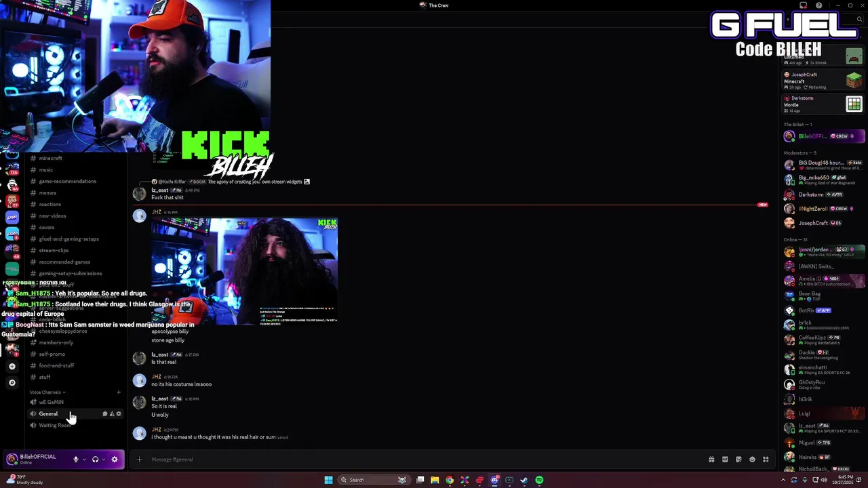Open the Windows Start menu
868x488 pixels.
(x=329, y=480)
